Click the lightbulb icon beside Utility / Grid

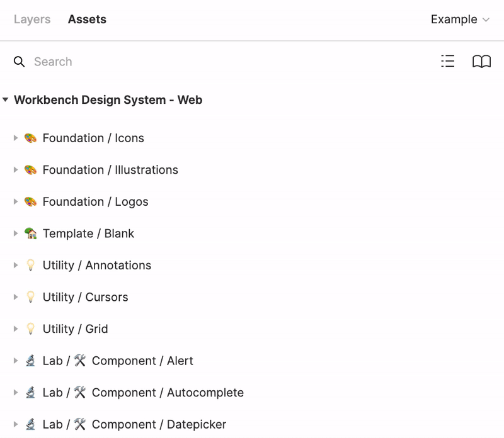pyautogui.click(x=30, y=329)
